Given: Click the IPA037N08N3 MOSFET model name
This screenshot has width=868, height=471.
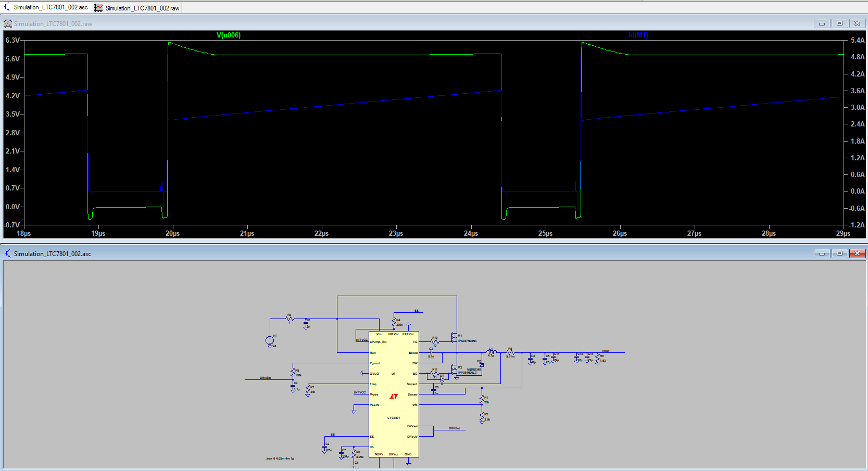Looking at the screenshot, I should pyautogui.click(x=467, y=341).
